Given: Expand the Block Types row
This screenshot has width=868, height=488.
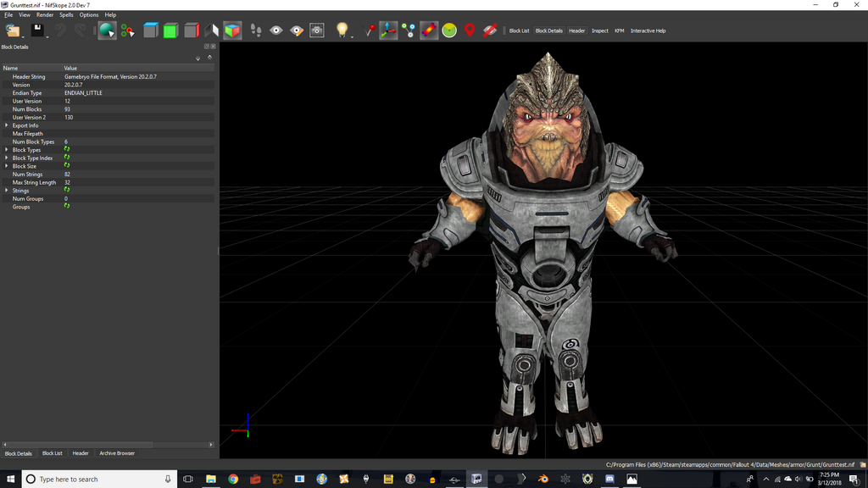Looking at the screenshot, I should (x=7, y=150).
